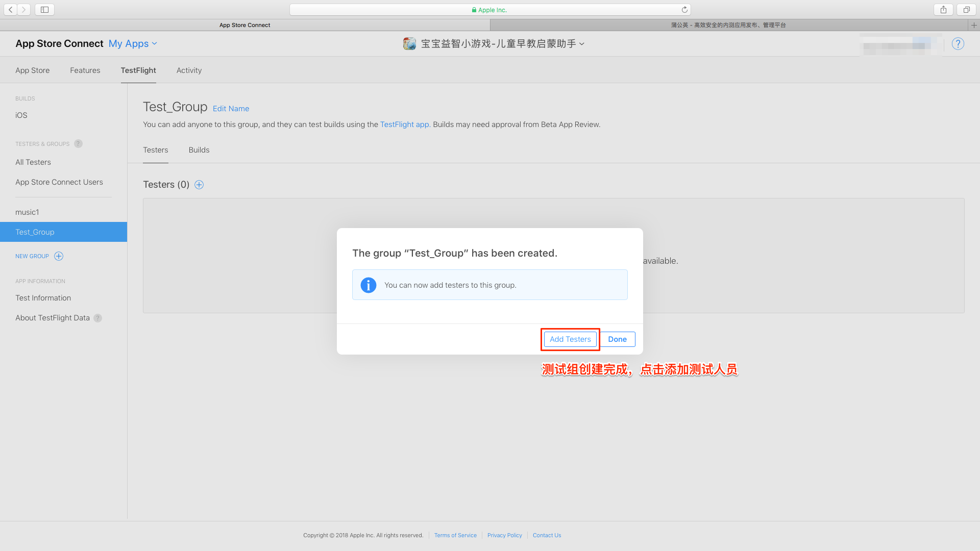The height and width of the screenshot is (551, 980).
Task: Show all tabs overview icon
Action: 966,10
